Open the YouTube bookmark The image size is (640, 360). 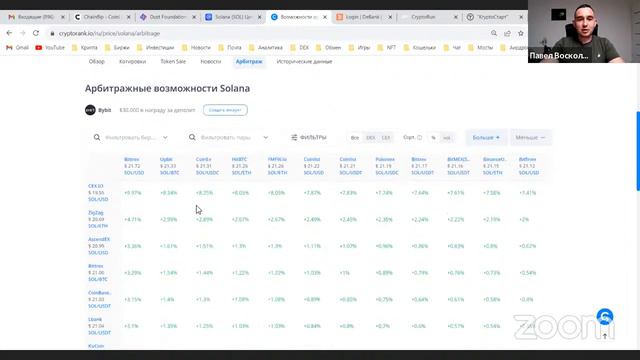[x=50, y=47]
